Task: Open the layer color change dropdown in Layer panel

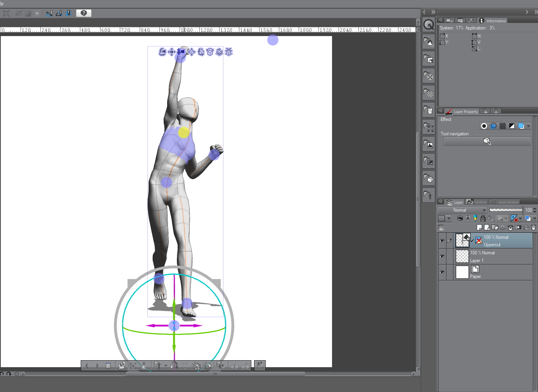Action: [x=535, y=219]
